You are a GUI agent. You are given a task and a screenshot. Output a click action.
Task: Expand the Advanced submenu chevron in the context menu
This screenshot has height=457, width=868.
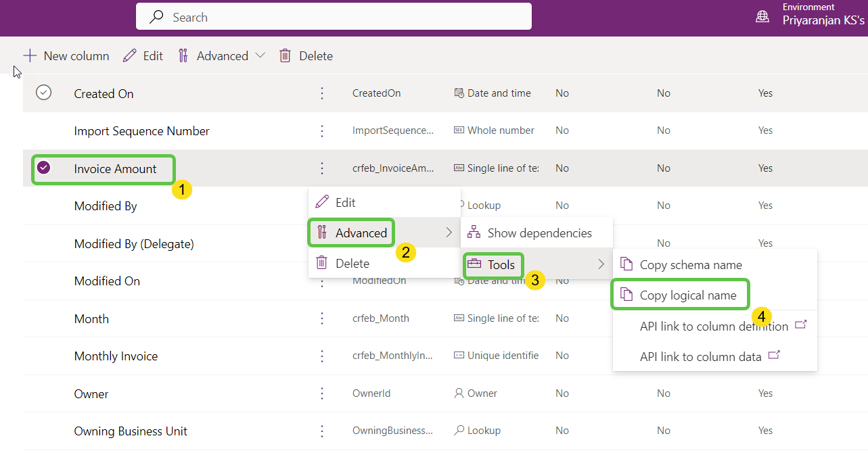coord(449,233)
